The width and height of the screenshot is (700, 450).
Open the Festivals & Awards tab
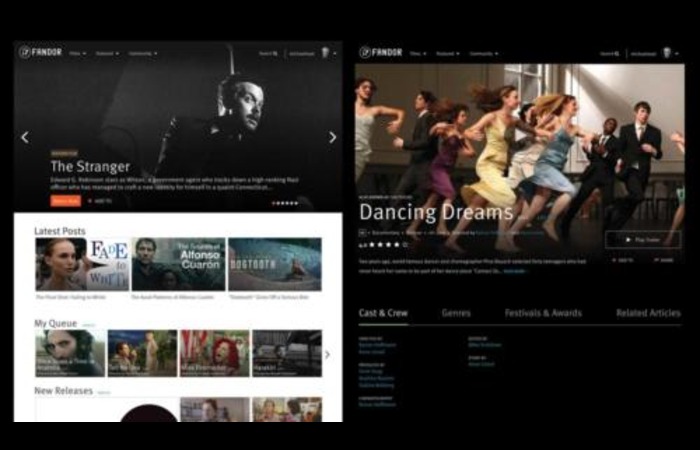543,313
